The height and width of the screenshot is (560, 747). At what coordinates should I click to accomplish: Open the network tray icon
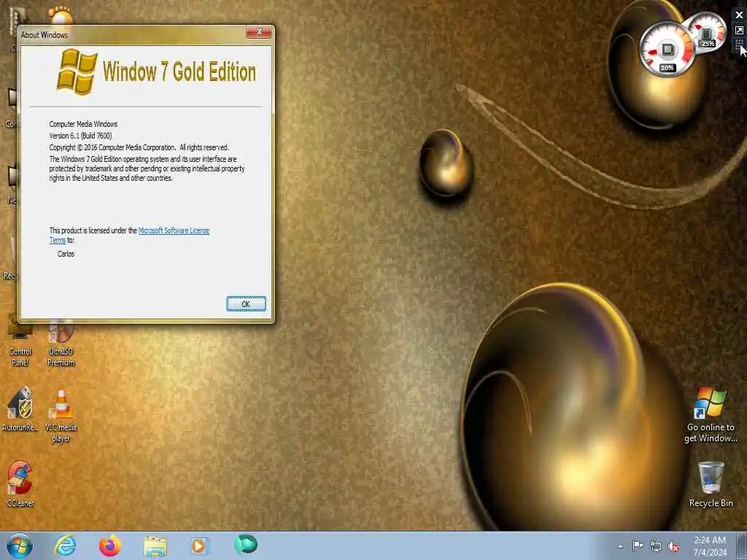(656, 547)
